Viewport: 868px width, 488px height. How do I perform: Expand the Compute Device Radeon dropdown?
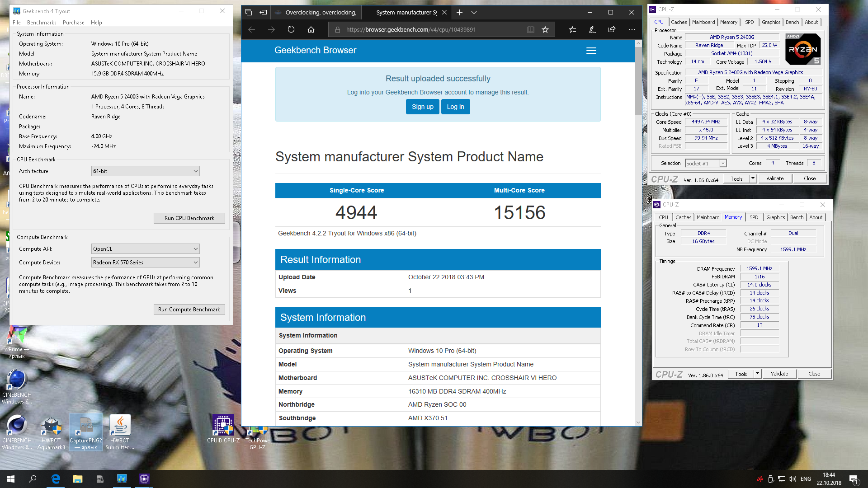(145, 263)
